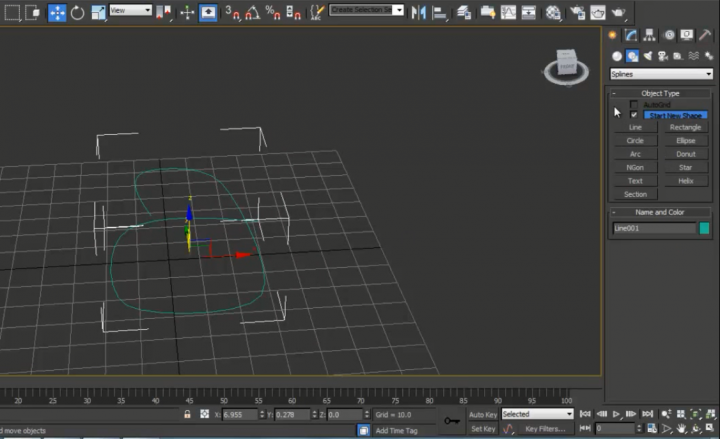Screen dimensions: 720x439
Task: Select the Geometry category icon
Action: 616,56
